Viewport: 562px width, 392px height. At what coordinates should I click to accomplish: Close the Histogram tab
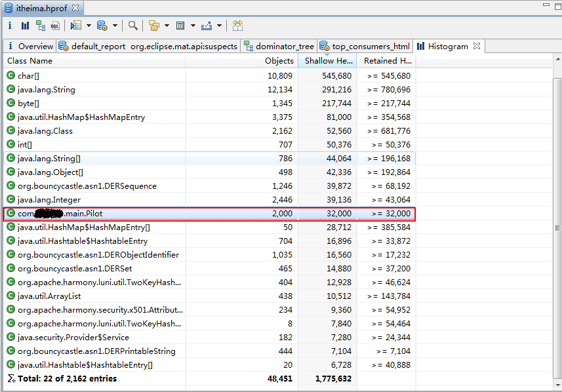click(x=477, y=46)
